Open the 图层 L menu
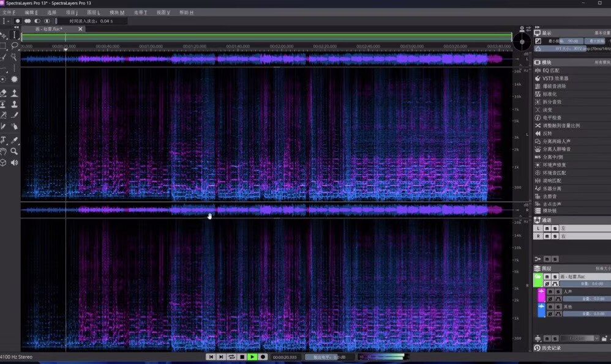 [x=94, y=12]
